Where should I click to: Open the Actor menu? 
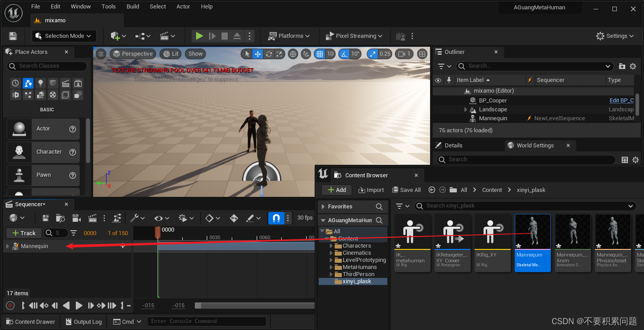click(183, 7)
